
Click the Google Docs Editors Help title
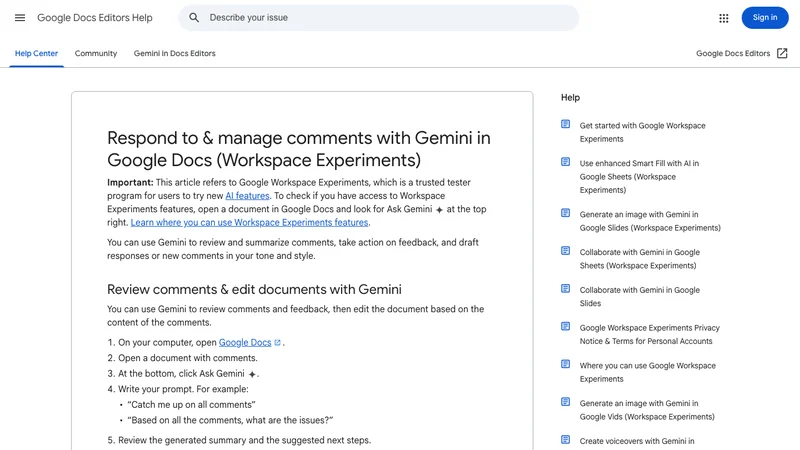95,18
